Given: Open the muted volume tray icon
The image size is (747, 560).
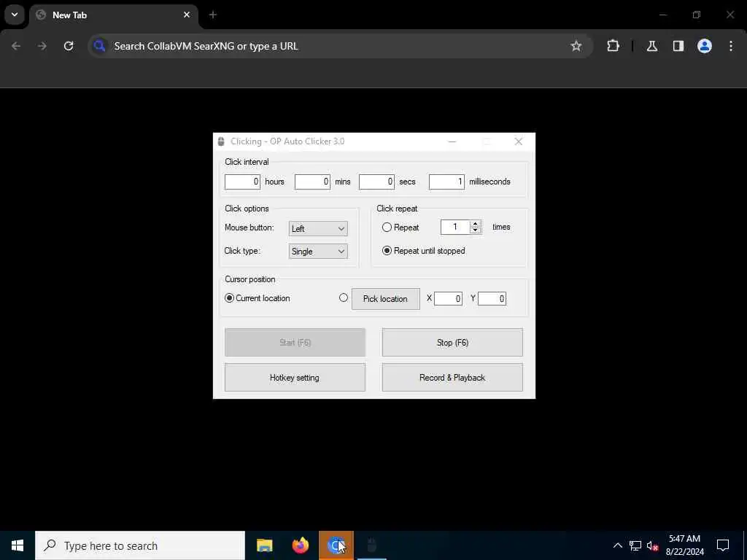Looking at the screenshot, I should (x=653, y=545).
